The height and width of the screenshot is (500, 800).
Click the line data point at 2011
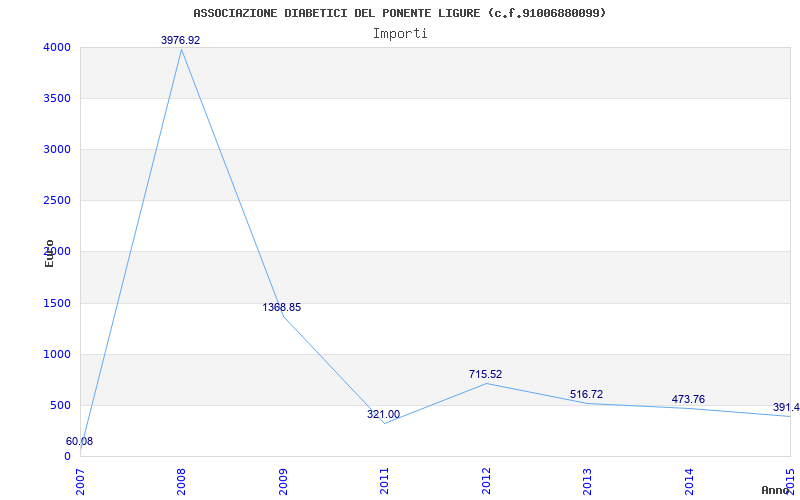click(384, 423)
